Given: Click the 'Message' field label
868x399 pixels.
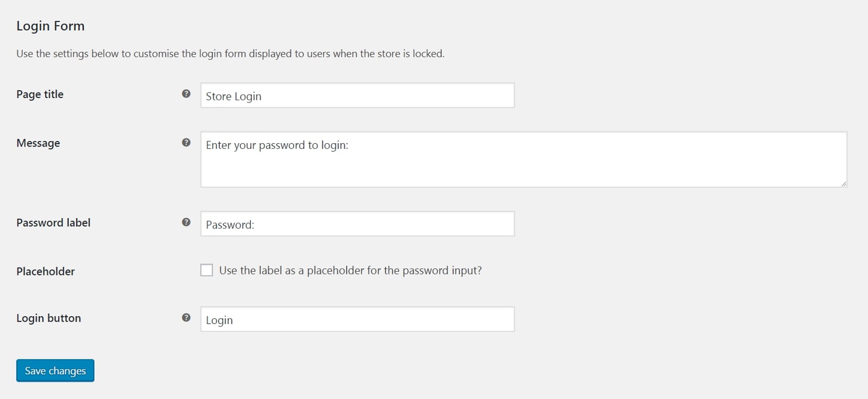Looking at the screenshot, I should pyautogui.click(x=38, y=143).
